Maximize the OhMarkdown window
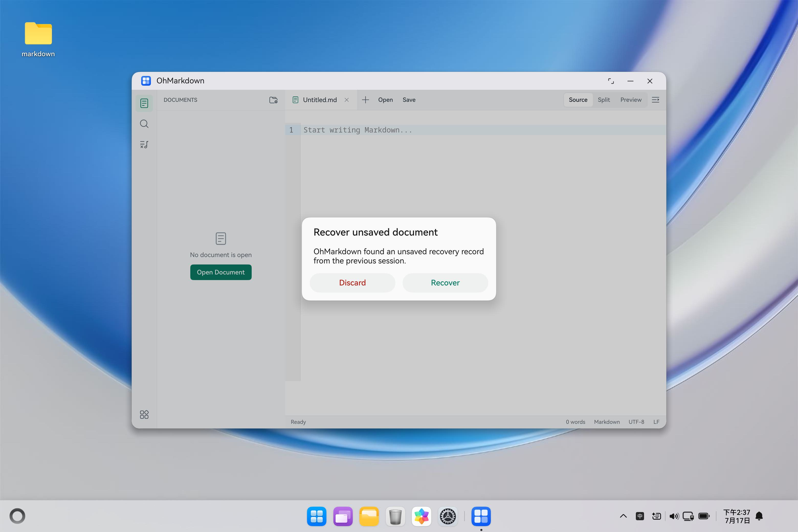 tap(611, 81)
